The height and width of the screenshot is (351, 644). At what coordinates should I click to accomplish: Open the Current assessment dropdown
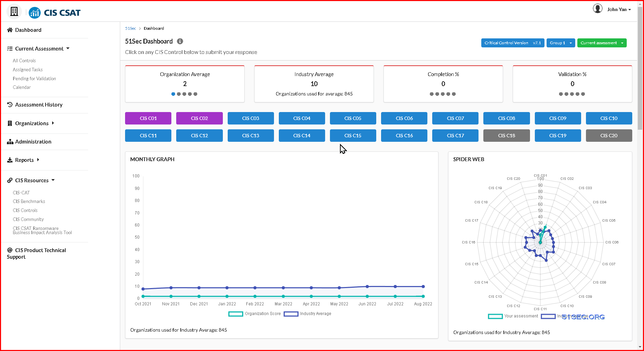point(602,43)
